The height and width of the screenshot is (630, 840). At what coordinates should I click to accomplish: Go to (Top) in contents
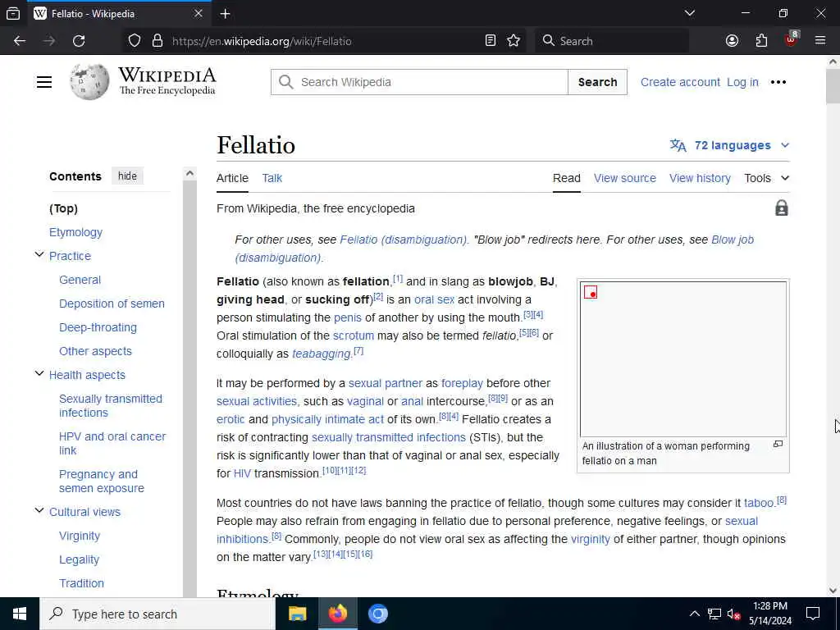tap(63, 208)
